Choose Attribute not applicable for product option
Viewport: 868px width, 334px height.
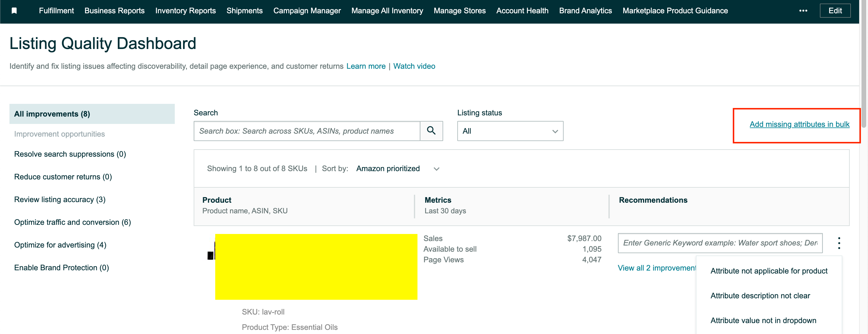pyautogui.click(x=769, y=271)
